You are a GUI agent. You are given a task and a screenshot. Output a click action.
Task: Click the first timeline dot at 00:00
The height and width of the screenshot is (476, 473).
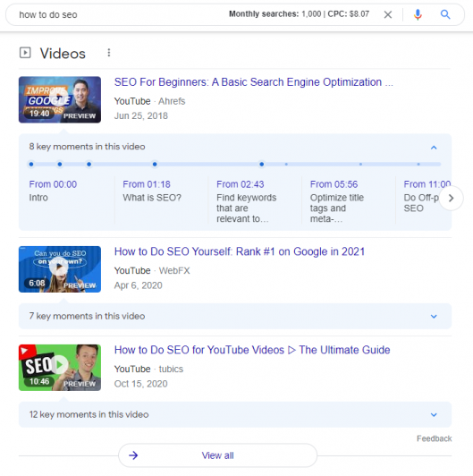31,165
